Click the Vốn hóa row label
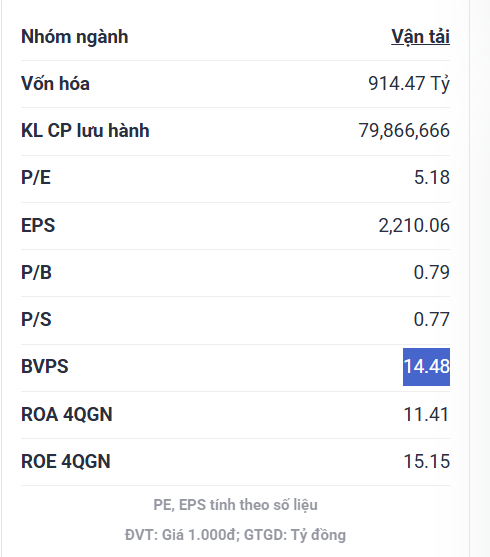 click(x=55, y=84)
